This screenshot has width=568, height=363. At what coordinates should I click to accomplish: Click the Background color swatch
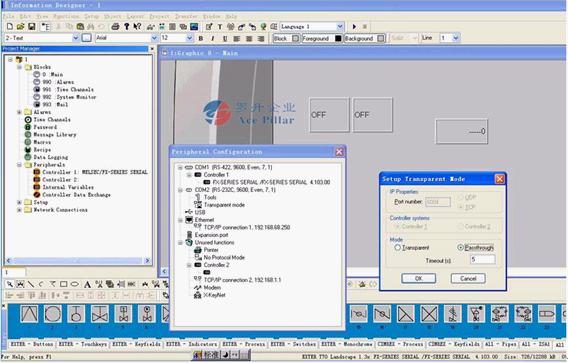tap(380, 38)
